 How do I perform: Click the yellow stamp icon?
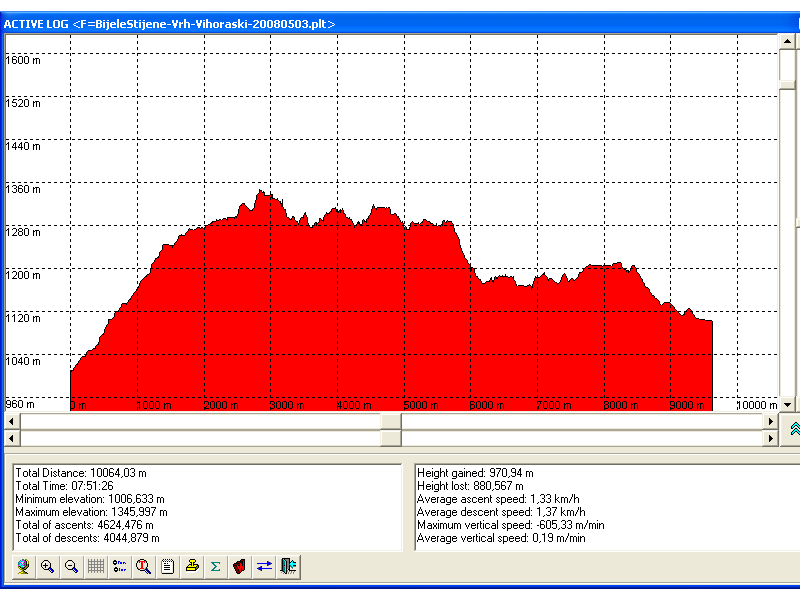coord(192,566)
